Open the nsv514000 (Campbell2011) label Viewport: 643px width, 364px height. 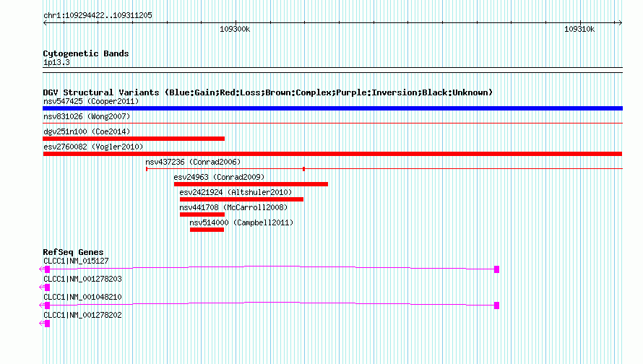(241, 222)
